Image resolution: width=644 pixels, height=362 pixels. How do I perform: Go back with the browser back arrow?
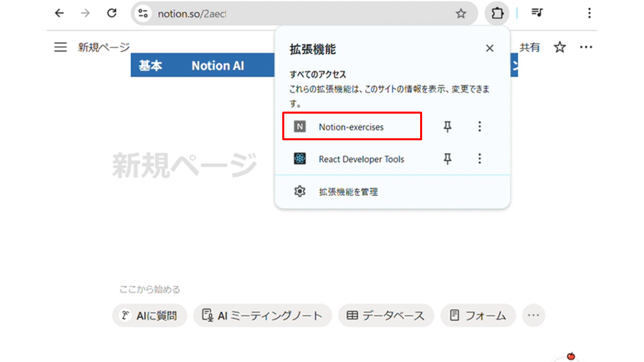point(59,13)
